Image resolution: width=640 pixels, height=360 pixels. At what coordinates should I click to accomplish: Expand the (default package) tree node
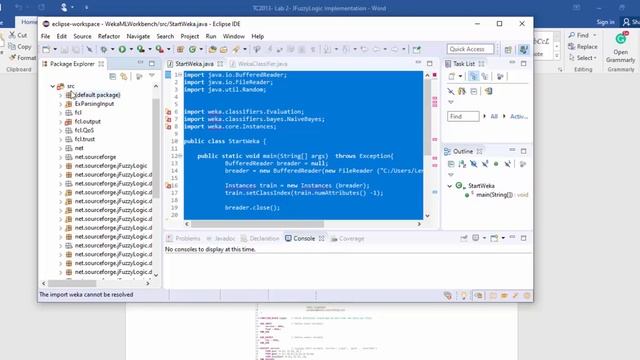point(60,95)
